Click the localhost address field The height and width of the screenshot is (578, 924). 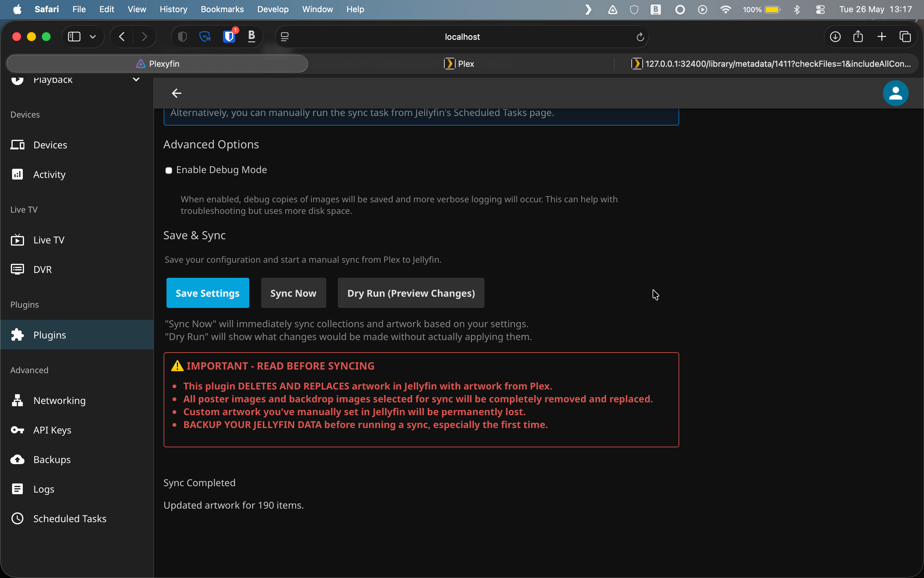462,37
